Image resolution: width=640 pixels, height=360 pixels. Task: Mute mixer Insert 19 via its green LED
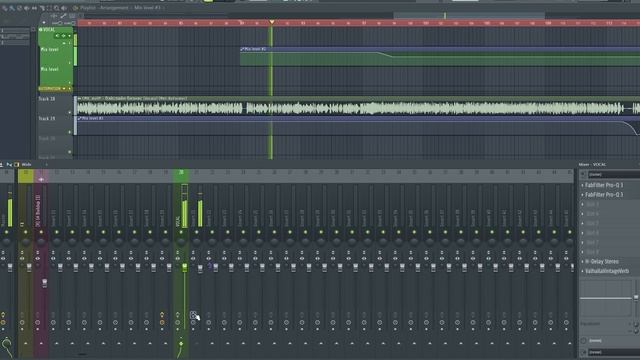[165, 232]
